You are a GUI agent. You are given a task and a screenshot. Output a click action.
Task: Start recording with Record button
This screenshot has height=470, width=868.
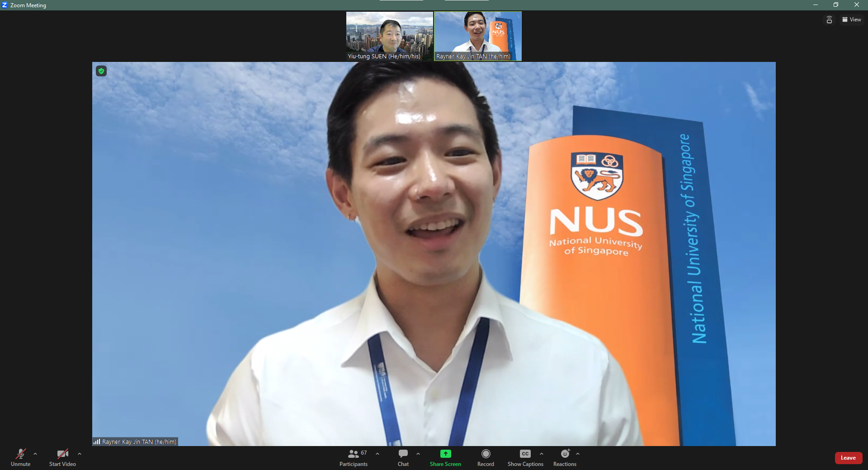(x=486, y=457)
